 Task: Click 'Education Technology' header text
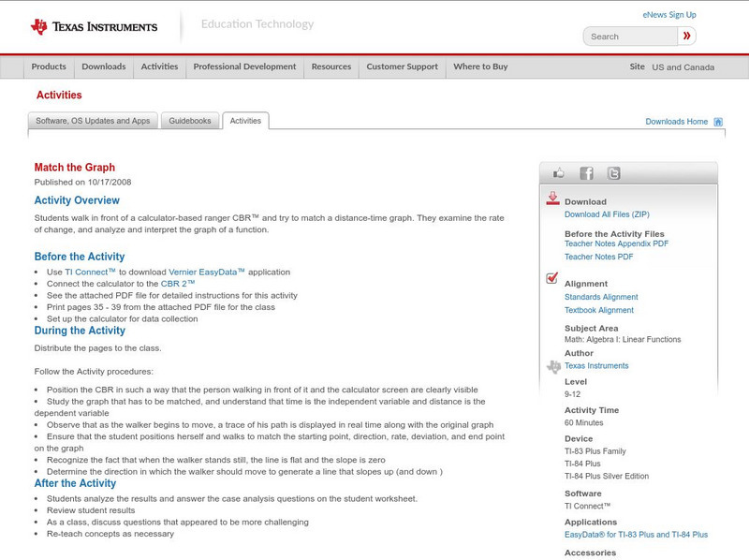(257, 24)
